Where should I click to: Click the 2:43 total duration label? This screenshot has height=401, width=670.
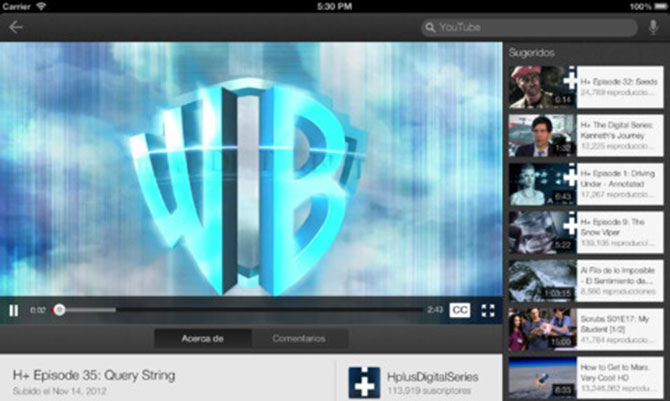(435, 310)
